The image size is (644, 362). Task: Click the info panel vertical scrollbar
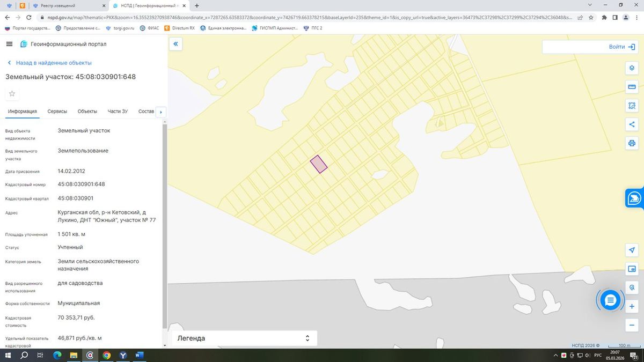(164, 225)
